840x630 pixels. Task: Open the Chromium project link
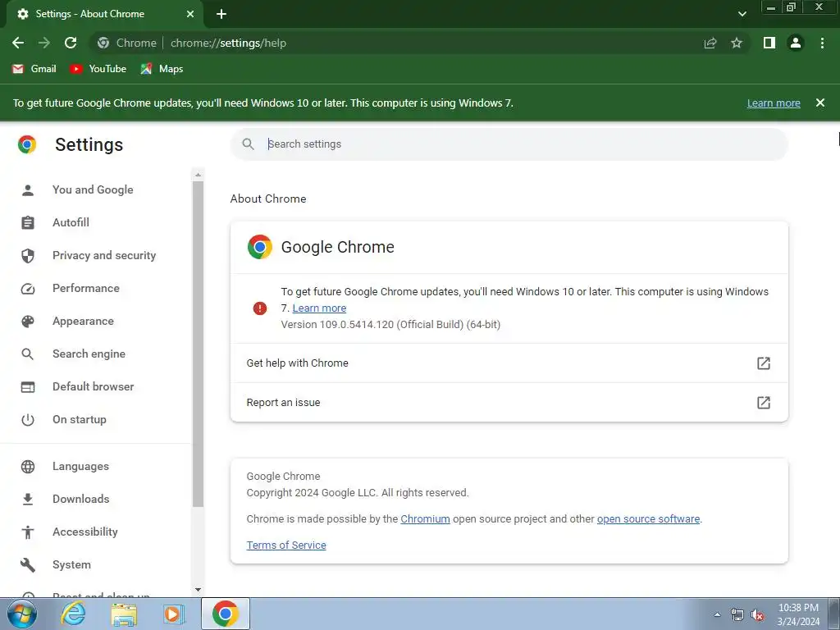(x=426, y=518)
